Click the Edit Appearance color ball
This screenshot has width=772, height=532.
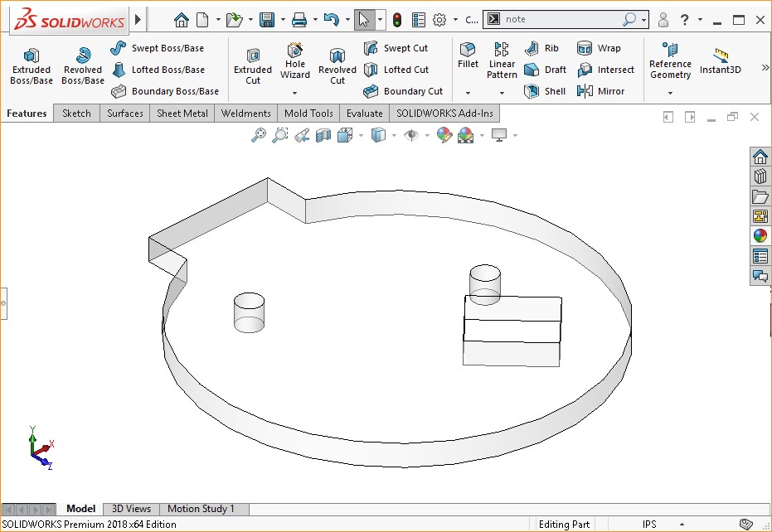[x=444, y=135]
